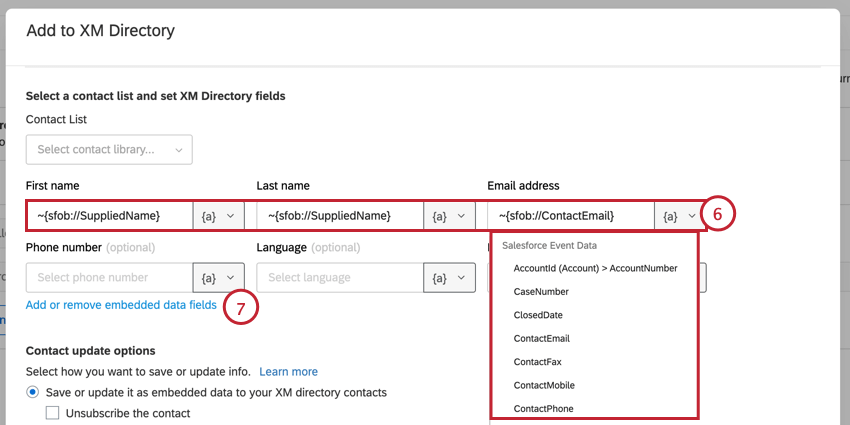Expand the Select contact library dropdown
Viewport: 850px width, 425px height.
pos(109,150)
